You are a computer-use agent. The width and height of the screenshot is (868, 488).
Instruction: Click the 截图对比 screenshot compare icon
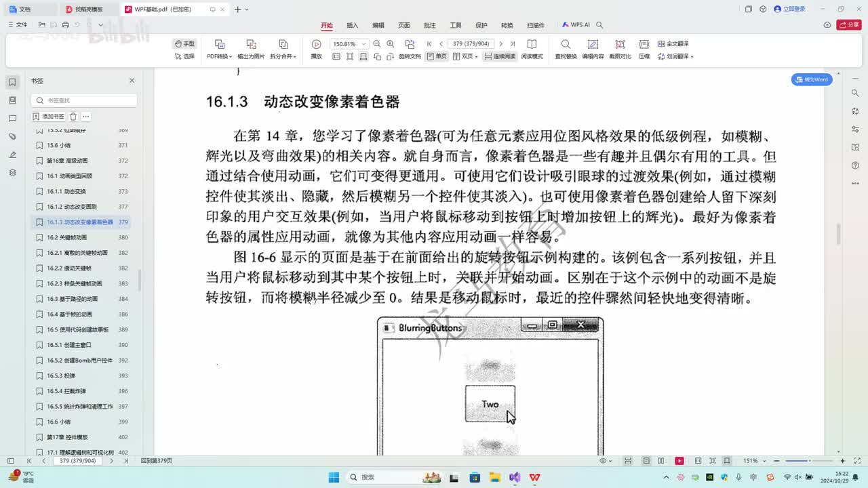click(620, 44)
